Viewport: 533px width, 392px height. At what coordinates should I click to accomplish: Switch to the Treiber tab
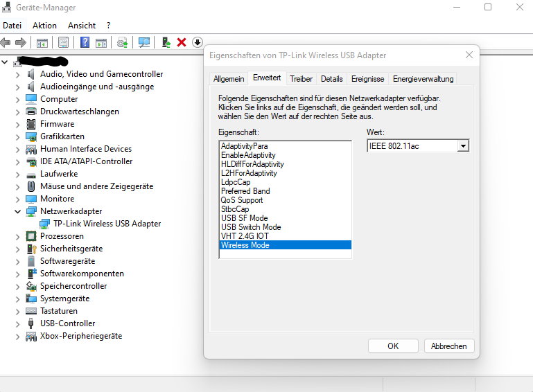coord(302,79)
